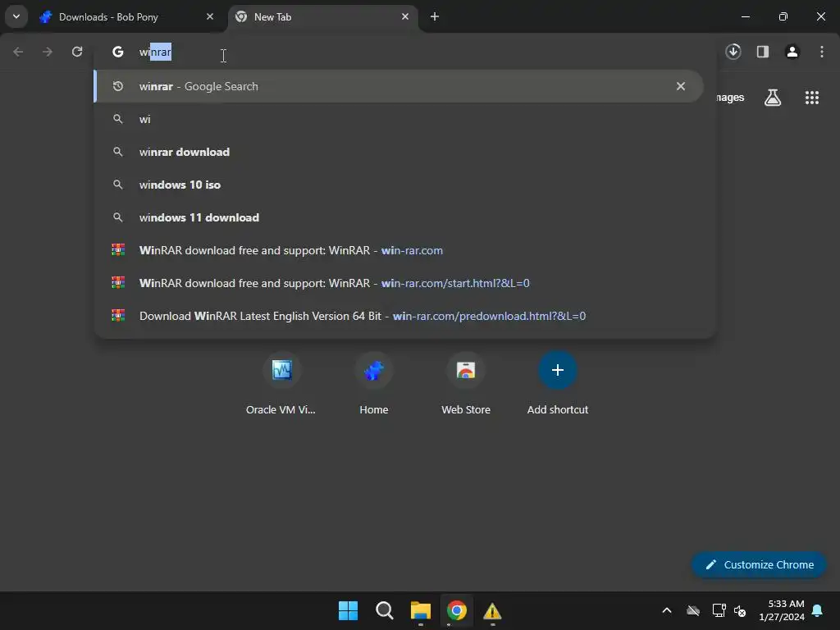Open the Home shortcut tile
The height and width of the screenshot is (630, 840).
373,384
